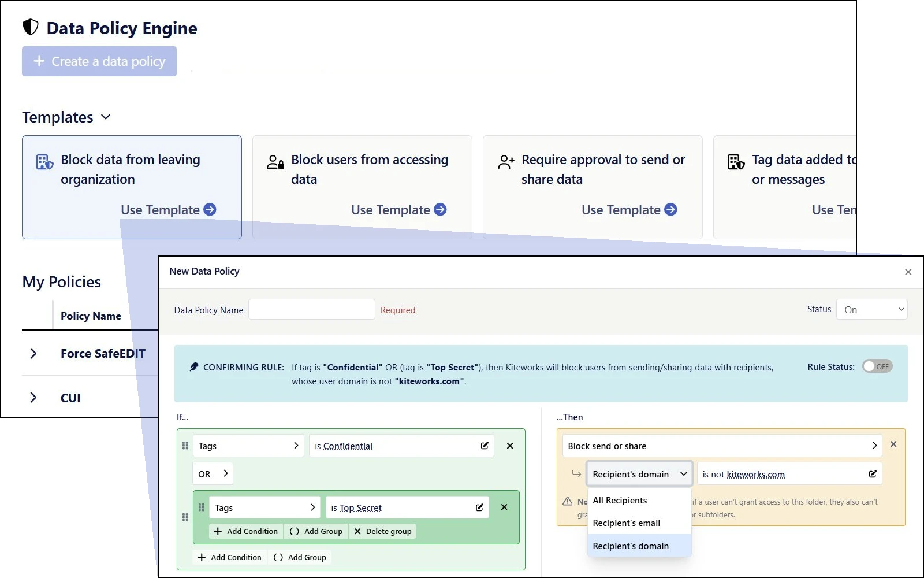Click the 'is Top Secret' value field

click(407, 507)
